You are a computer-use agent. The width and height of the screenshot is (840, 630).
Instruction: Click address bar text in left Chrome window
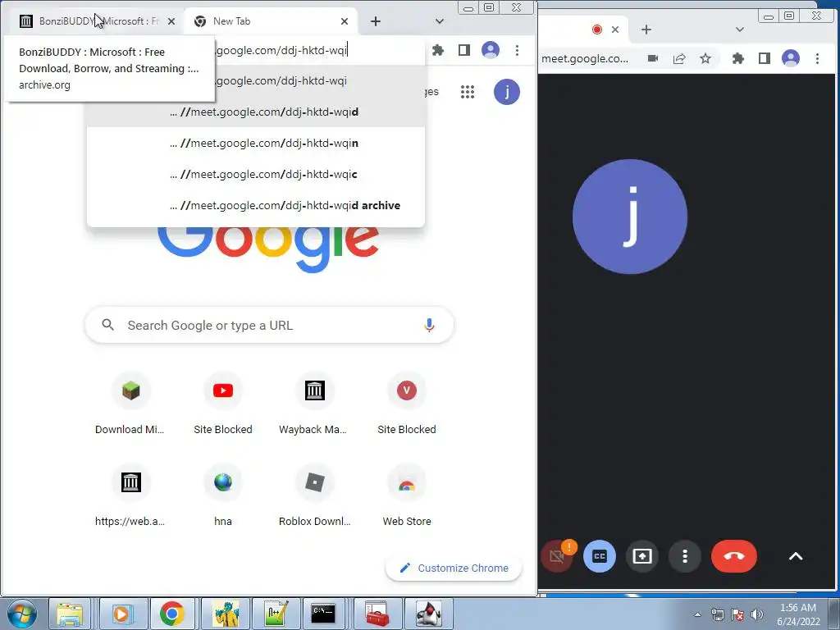click(281, 50)
